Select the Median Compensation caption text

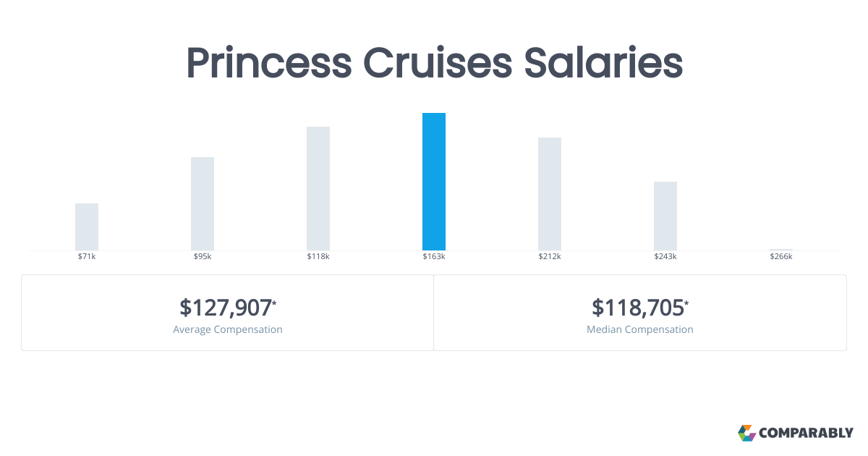640,329
